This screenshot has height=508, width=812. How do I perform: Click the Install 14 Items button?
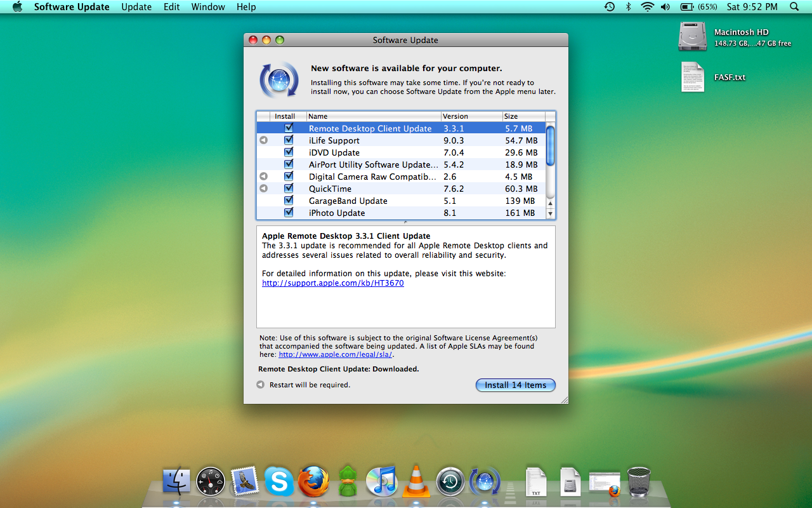(x=516, y=385)
